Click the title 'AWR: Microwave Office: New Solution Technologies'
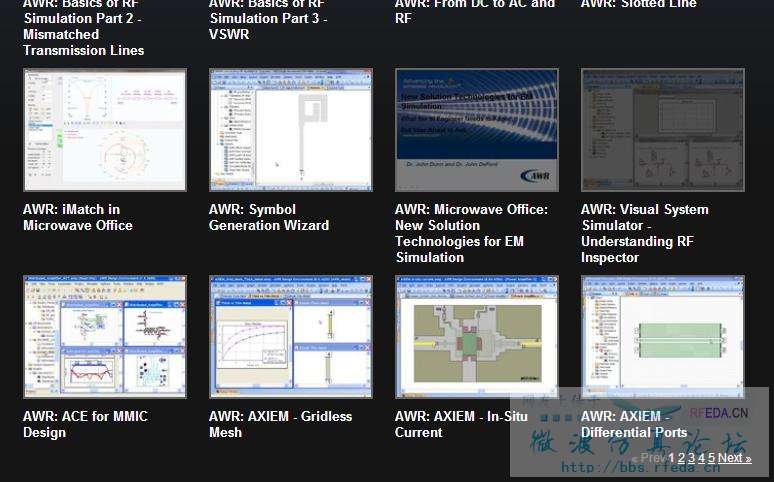This screenshot has width=774, height=482. 471,233
